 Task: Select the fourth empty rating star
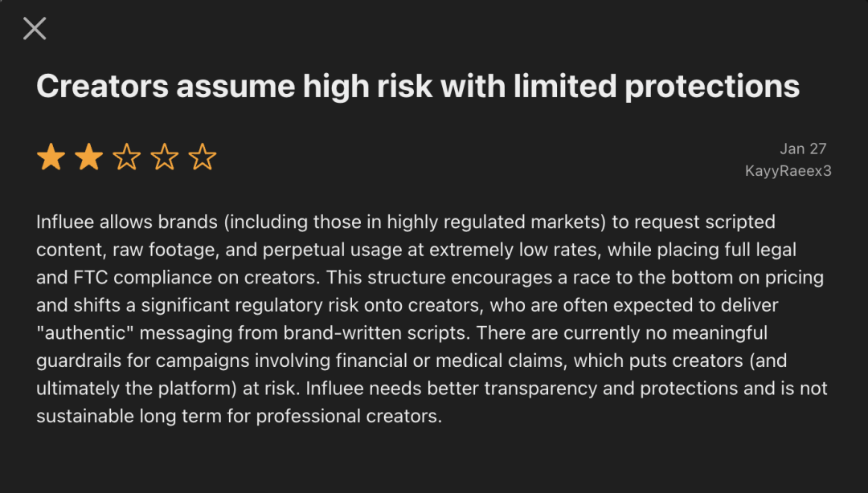point(164,157)
